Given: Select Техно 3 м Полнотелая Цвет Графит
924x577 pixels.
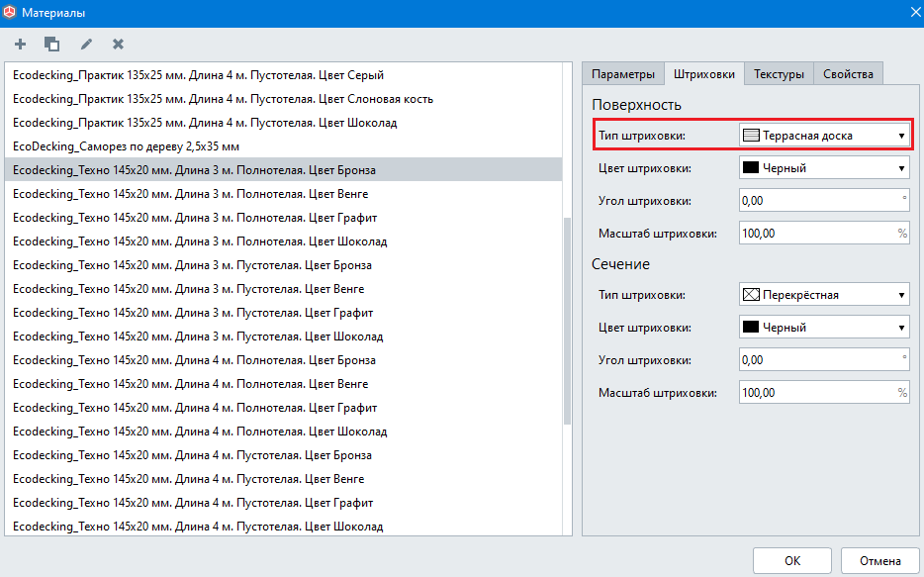Looking at the screenshot, I should click(284, 218).
